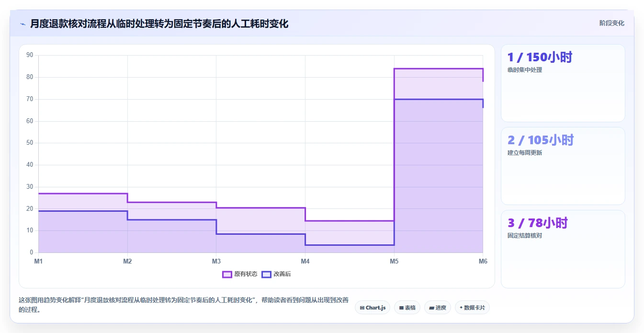
Task: Click the lightning icon beside the title
Action: pyautogui.click(x=23, y=23)
